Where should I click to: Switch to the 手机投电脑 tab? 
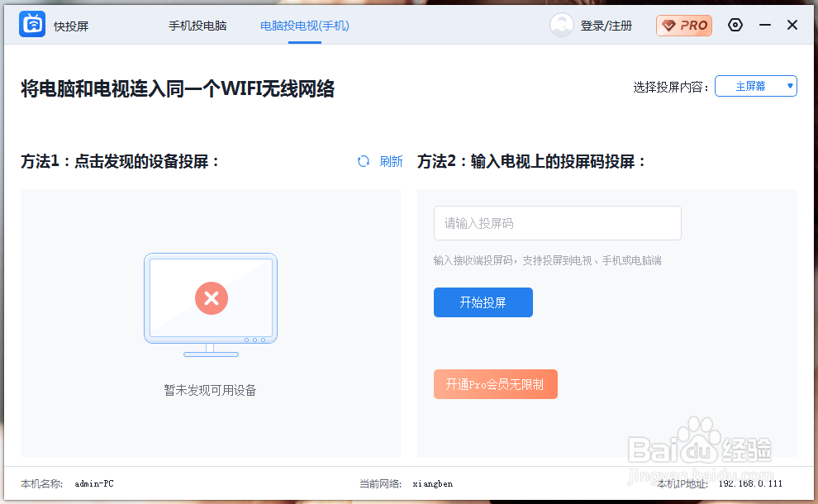click(x=197, y=26)
